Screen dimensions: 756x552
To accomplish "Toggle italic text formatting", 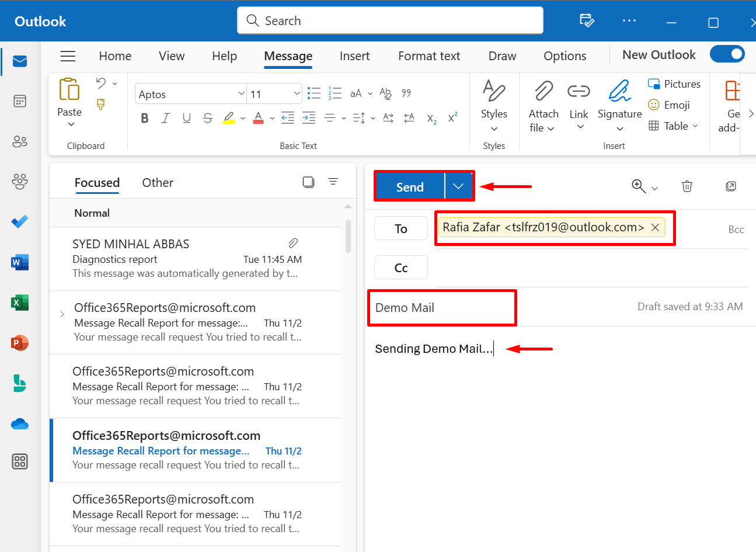I will point(166,119).
